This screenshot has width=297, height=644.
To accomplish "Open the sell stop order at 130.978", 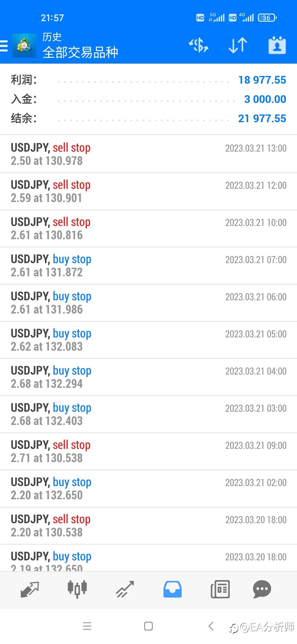I will (148, 154).
